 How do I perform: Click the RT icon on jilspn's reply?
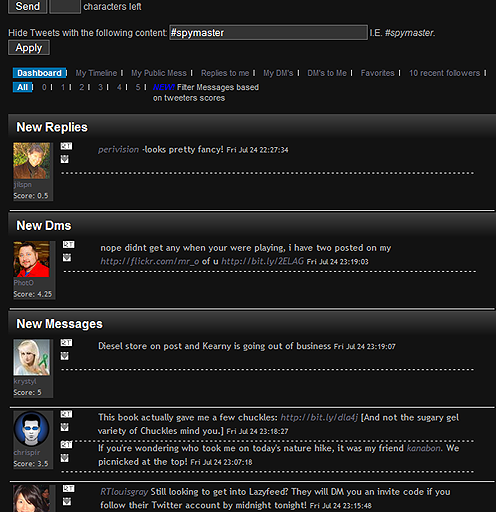tap(66, 146)
